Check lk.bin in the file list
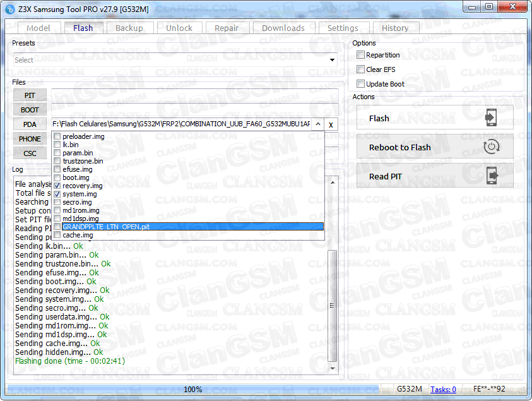532x401 pixels. [57, 145]
